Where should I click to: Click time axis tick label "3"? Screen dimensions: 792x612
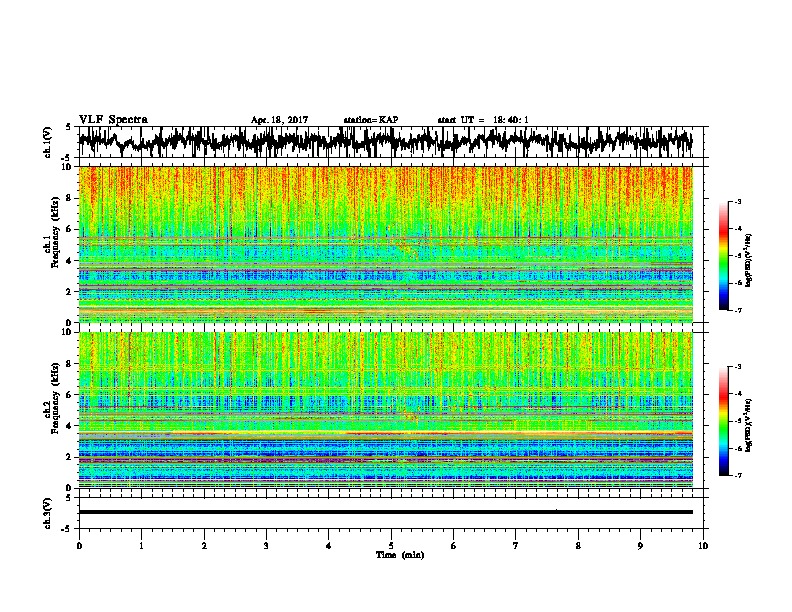[x=266, y=546]
